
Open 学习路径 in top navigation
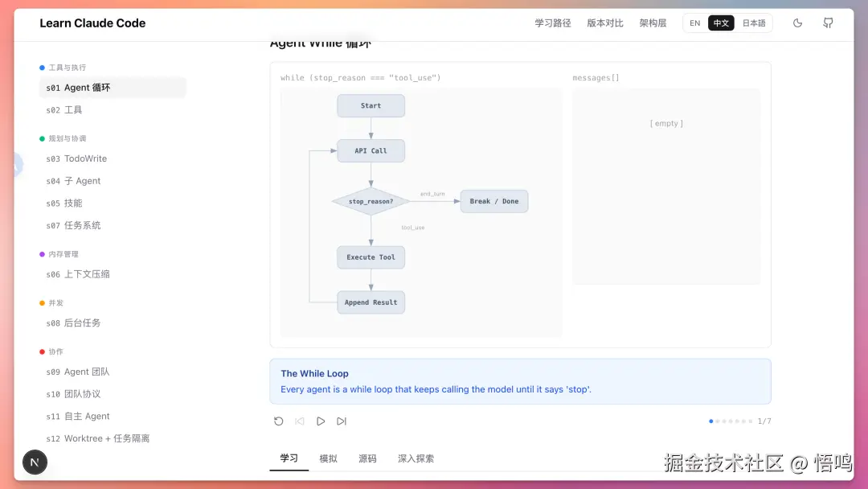(x=552, y=23)
